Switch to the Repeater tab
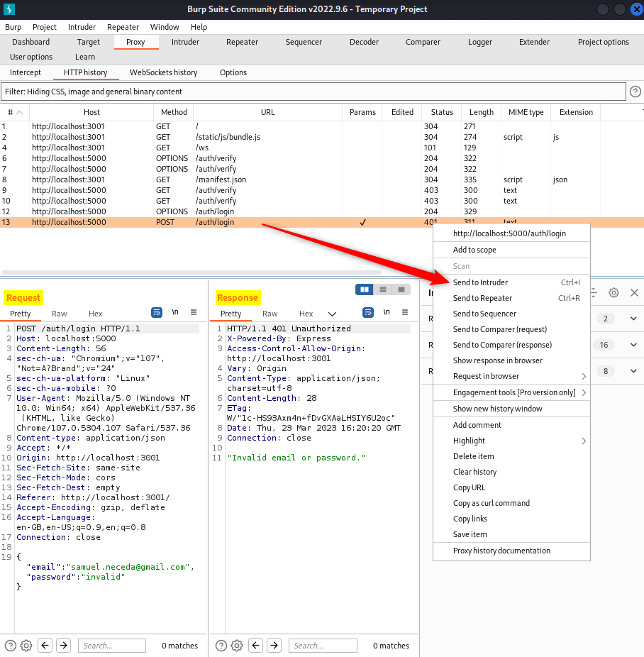Viewport: 644px width, 657px height. [242, 42]
